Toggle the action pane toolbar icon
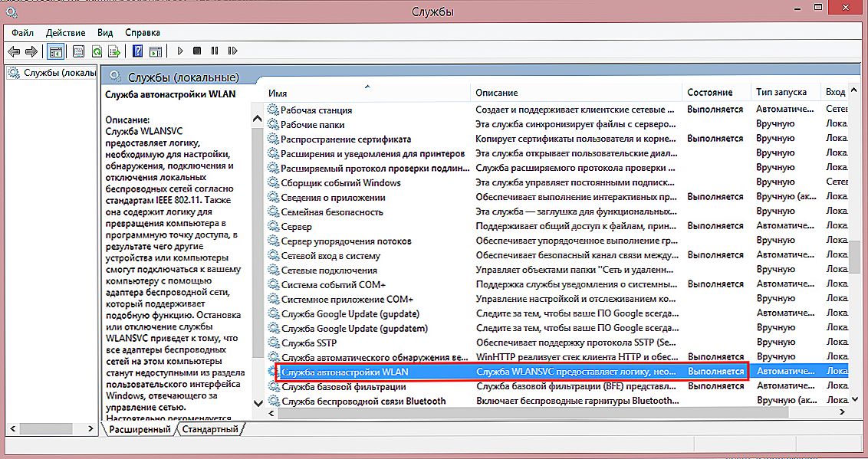Image resolution: width=868 pixels, height=459 pixels. (156, 51)
